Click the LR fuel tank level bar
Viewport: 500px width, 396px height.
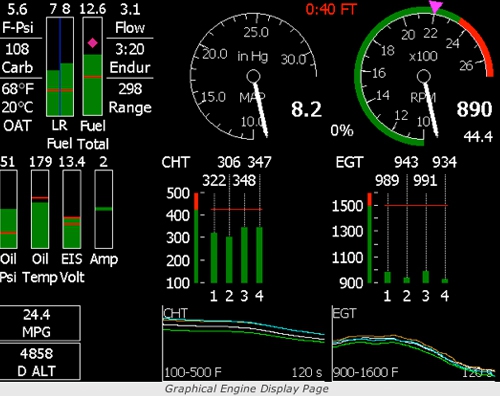point(60,67)
